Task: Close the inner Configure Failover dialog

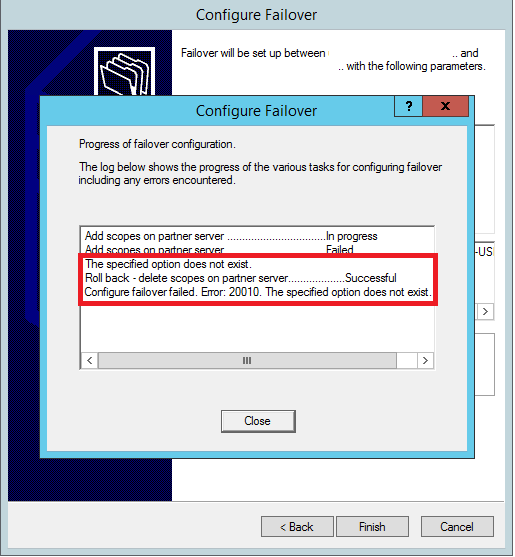Action: [445, 106]
